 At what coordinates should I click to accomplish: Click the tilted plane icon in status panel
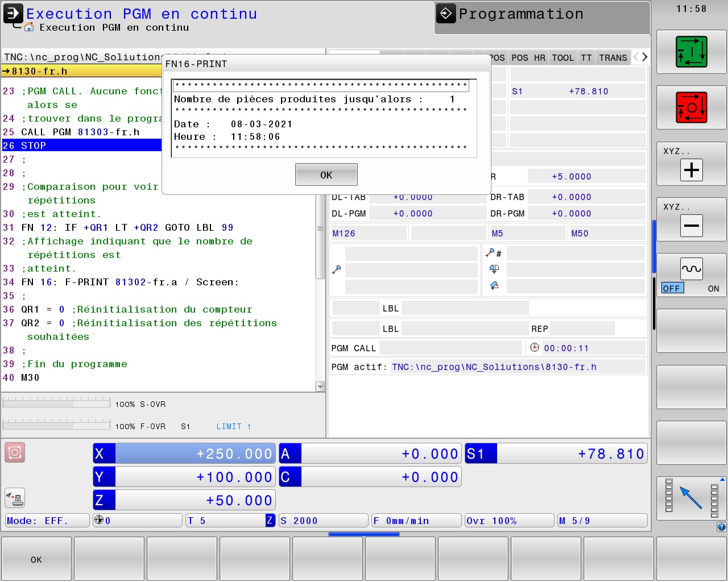(x=494, y=285)
